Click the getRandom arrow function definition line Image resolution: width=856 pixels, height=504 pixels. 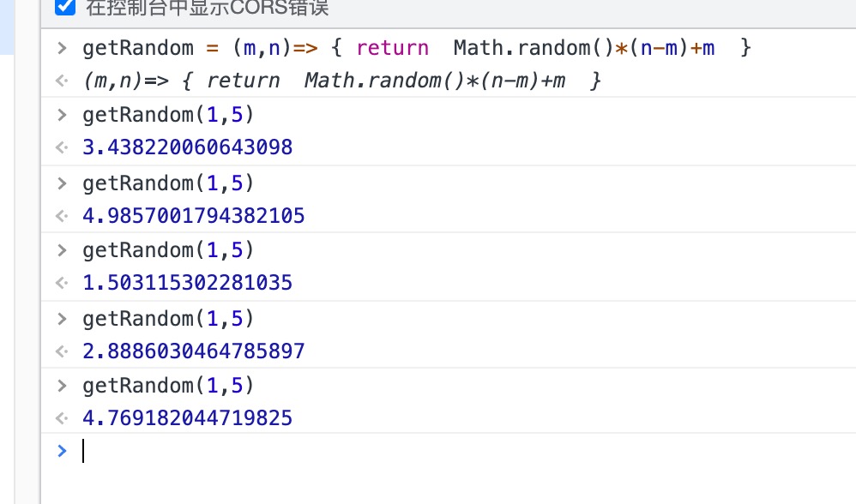(x=416, y=48)
